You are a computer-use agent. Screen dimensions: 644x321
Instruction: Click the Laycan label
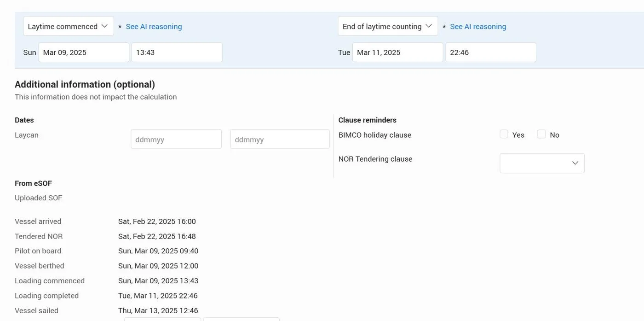(27, 135)
